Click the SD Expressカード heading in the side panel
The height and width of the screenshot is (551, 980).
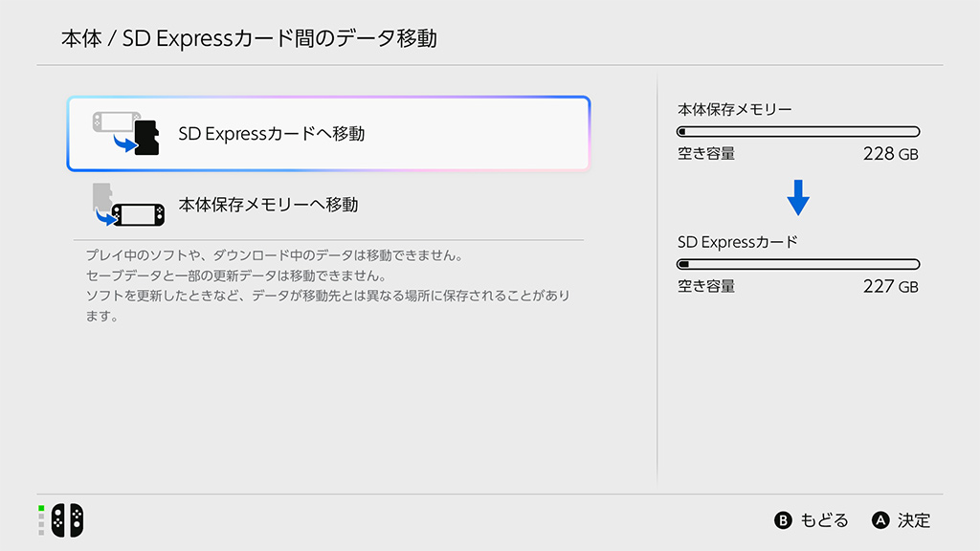click(x=737, y=242)
